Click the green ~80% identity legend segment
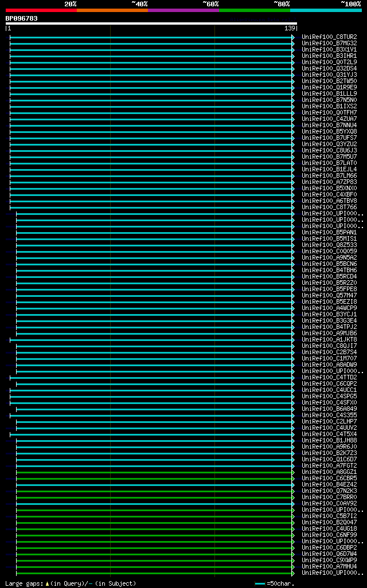Viewport: 367px width, 588px height. click(255, 10)
